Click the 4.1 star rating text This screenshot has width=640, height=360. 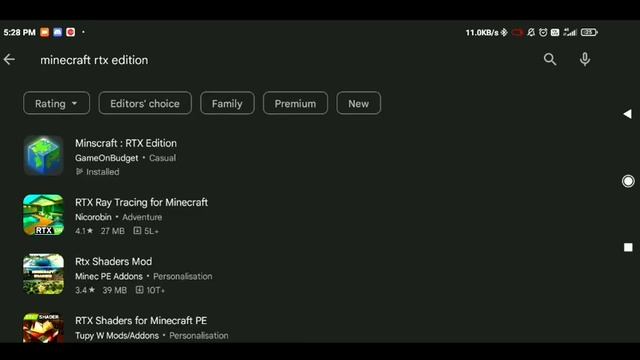pyautogui.click(x=84, y=231)
